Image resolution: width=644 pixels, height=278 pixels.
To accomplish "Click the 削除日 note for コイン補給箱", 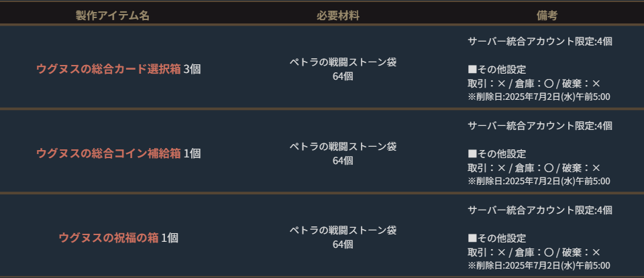I will pyautogui.click(x=539, y=182).
